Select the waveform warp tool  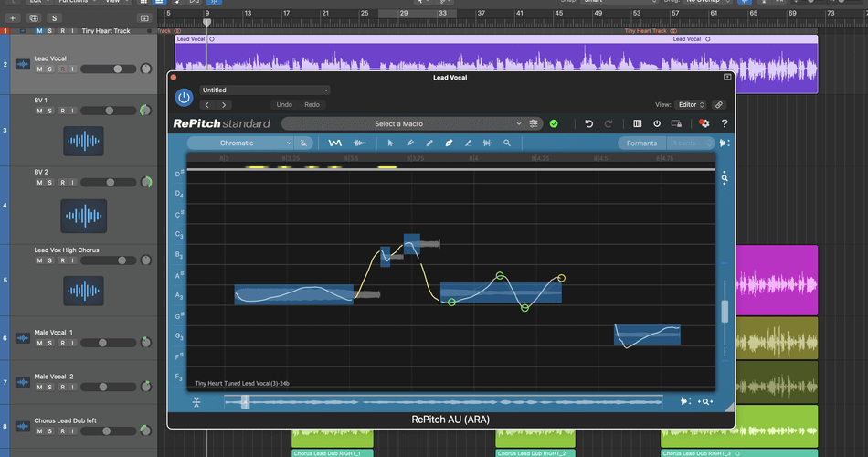coord(487,143)
